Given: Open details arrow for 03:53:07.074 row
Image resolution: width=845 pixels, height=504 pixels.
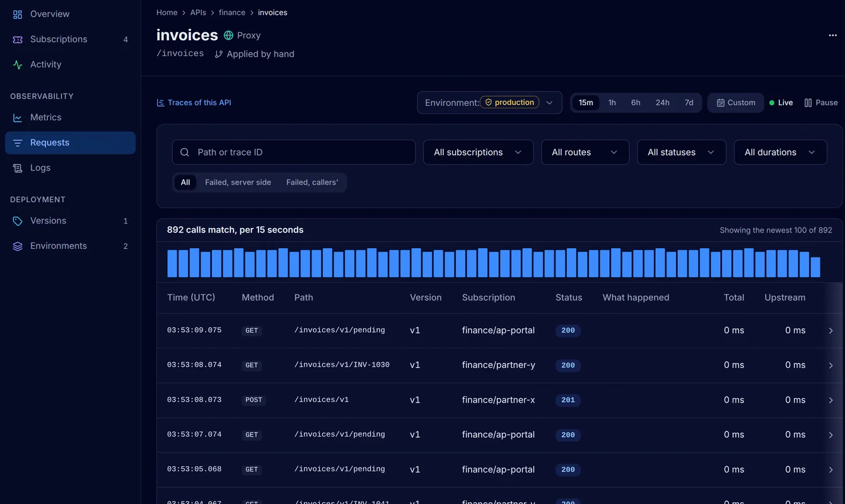Looking at the screenshot, I should tap(830, 435).
